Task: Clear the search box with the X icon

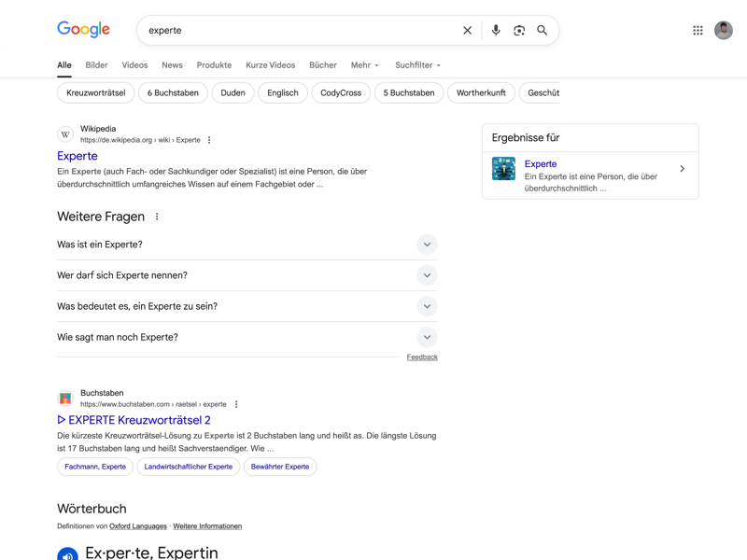Action: tap(468, 31)
